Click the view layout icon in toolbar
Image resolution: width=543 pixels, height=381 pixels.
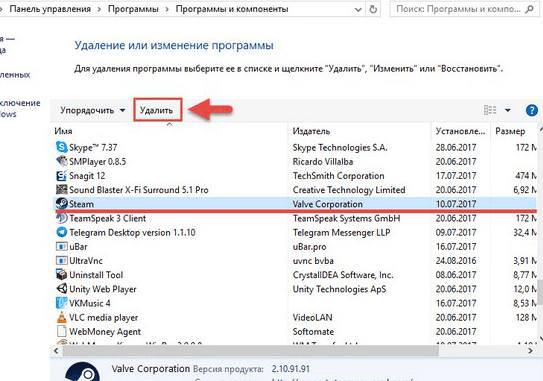coord(490,110)
